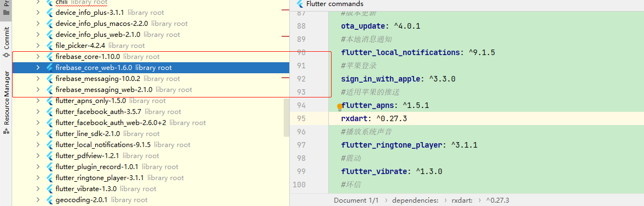Click Flutter icon beside flutter_plugin_record-1.0.1
Image resolution: width=644 pixels, height=206 pixels.
pyautogui.click(x=49, y=167)
